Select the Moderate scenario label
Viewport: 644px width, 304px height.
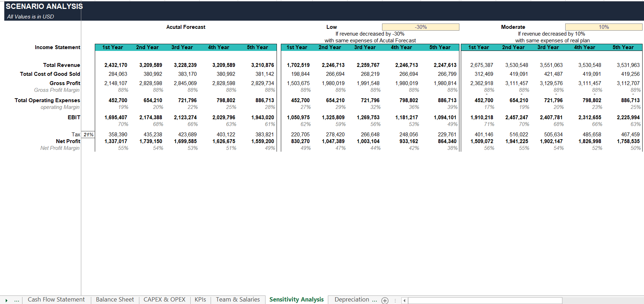click(x=513, y=27)
